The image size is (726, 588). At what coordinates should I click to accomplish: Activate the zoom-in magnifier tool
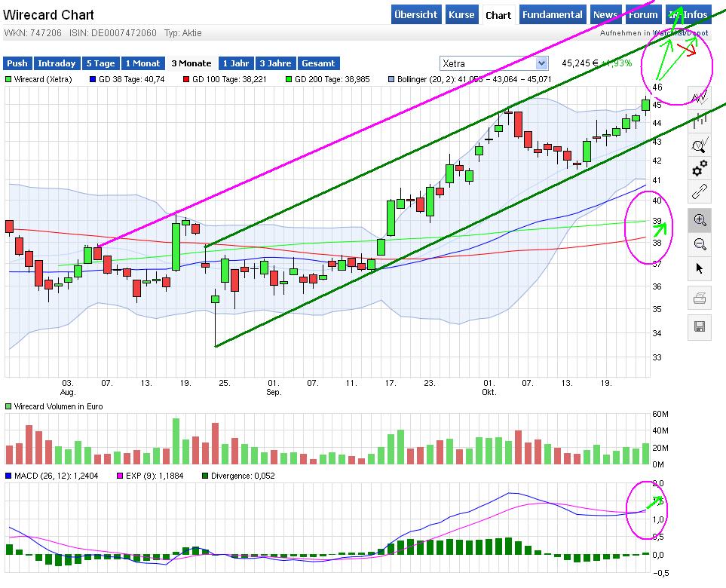pos(699,220)
